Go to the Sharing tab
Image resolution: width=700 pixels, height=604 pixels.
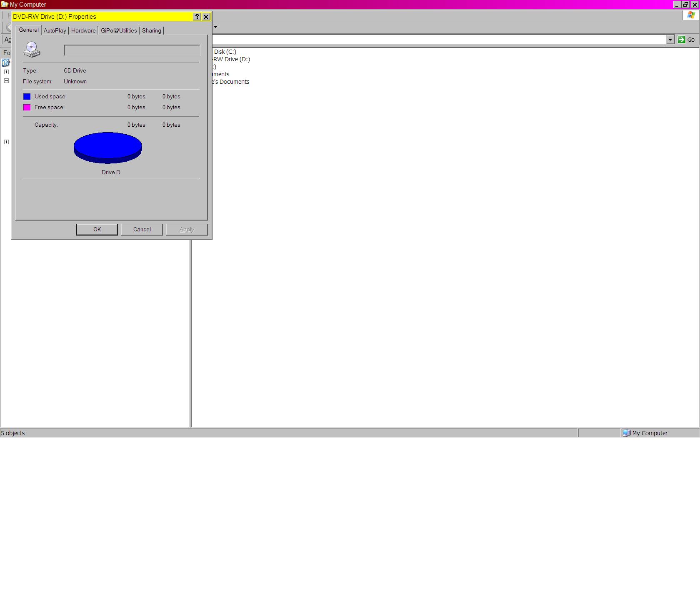pos(151,30)
